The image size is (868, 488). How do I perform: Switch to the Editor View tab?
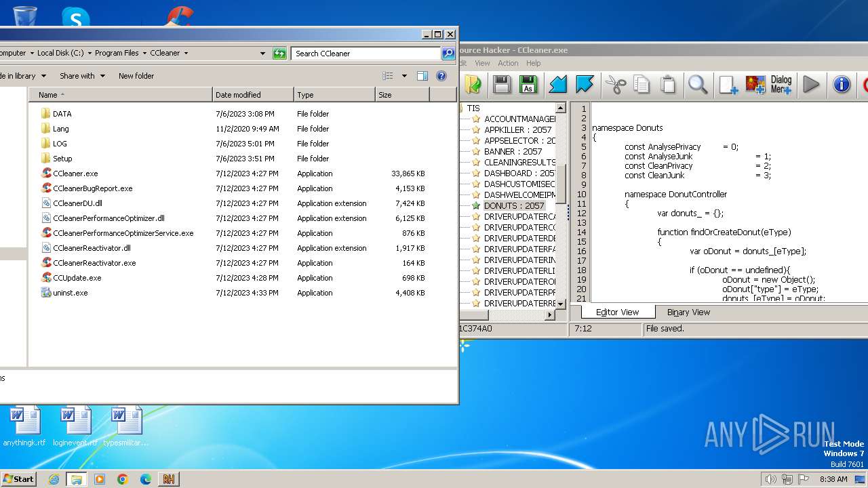click(617, 312)
